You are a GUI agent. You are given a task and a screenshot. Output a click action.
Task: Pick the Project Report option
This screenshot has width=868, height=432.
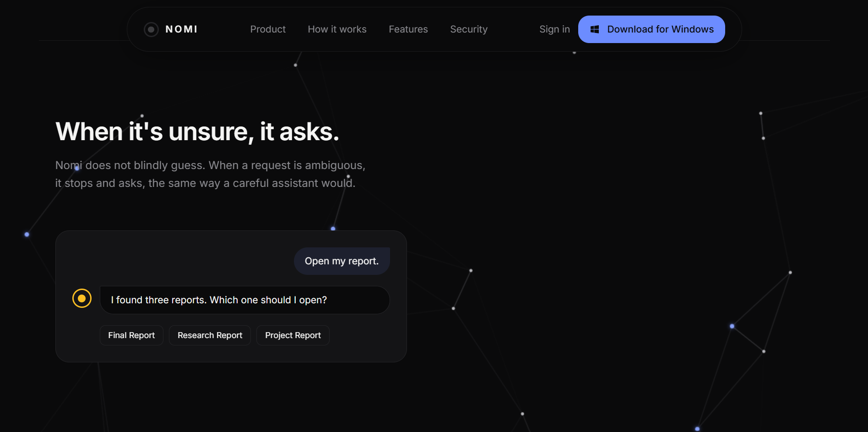pos(293,335)
